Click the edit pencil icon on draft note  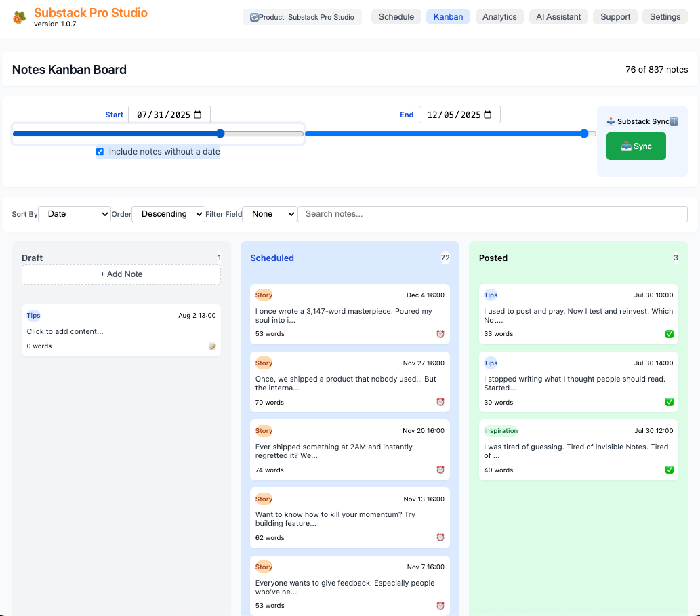coord(213,346)
